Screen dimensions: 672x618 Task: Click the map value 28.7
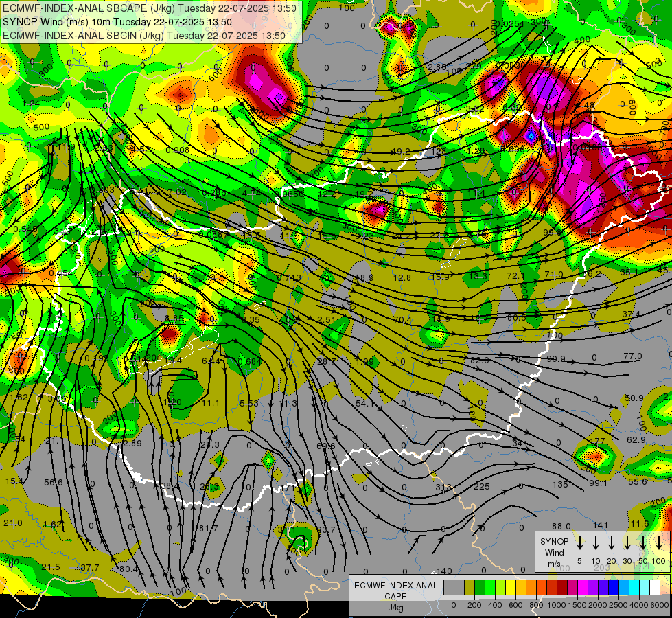[x=327, y=362]
